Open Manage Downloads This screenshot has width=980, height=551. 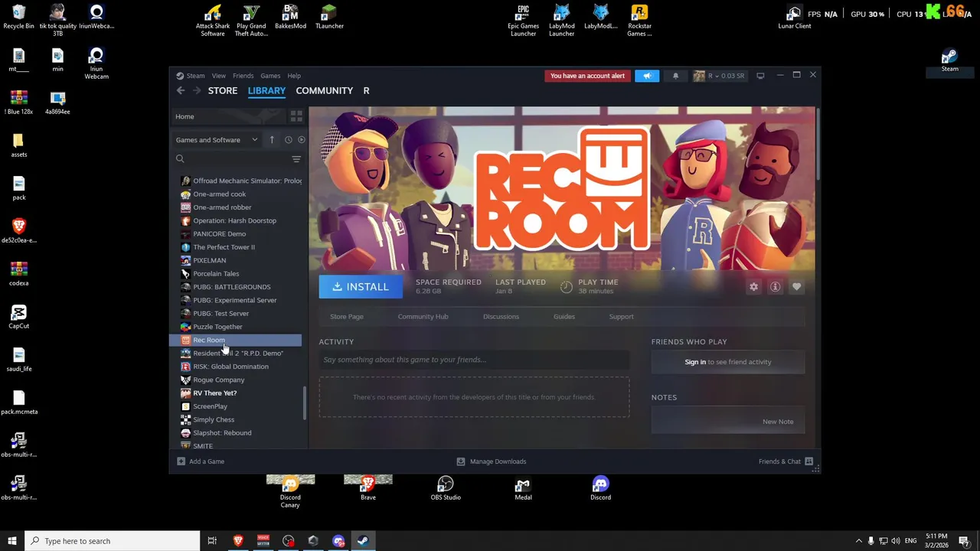[x=492, y=461]
